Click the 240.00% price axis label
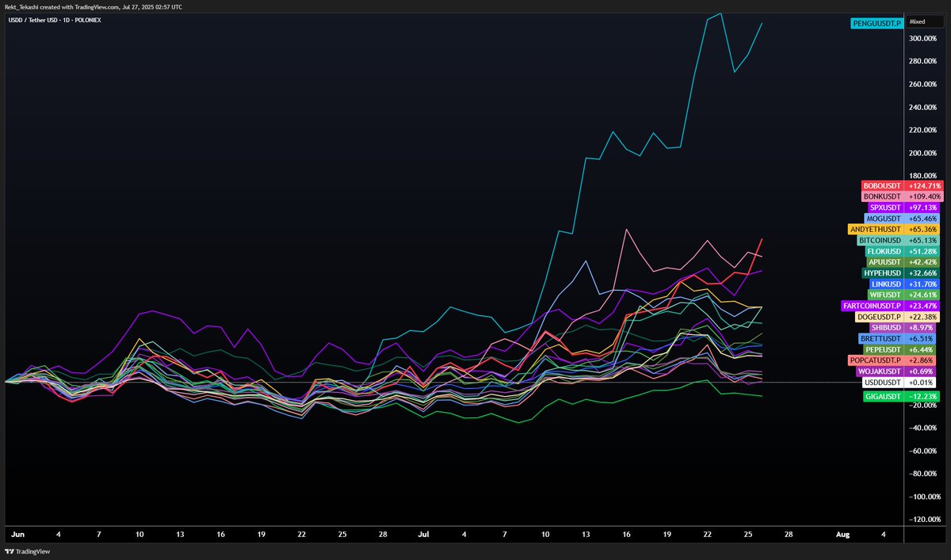 [x=923, y=107]
